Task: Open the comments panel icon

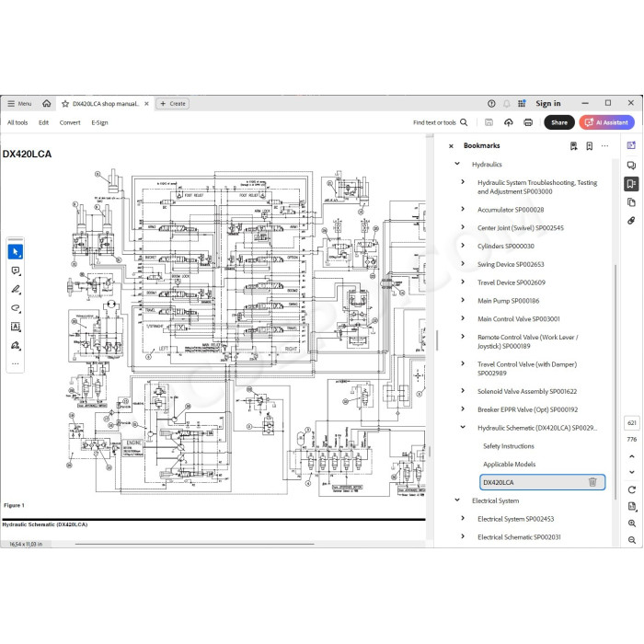Action: point(631,165)
